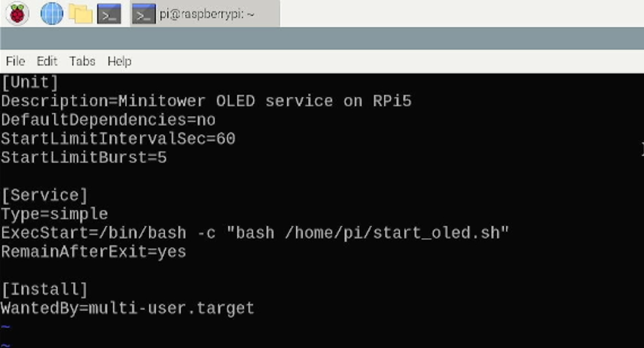644x348 pixels.
Task: Launch a new terminal from the panel
Action: point(108,14)
